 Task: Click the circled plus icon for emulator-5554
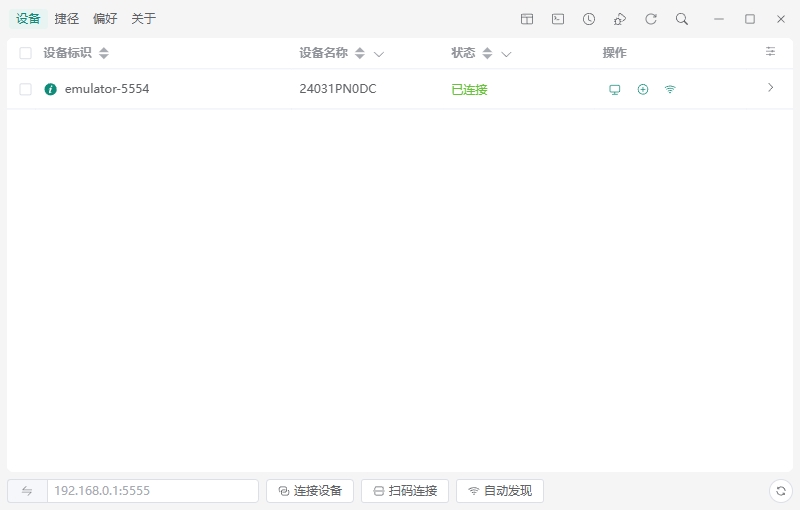643,90
